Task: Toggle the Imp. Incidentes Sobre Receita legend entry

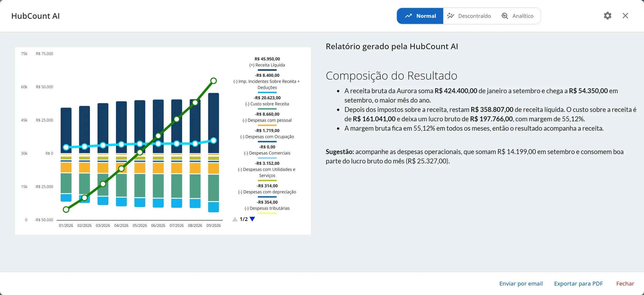Action: [x=267, y=84]
